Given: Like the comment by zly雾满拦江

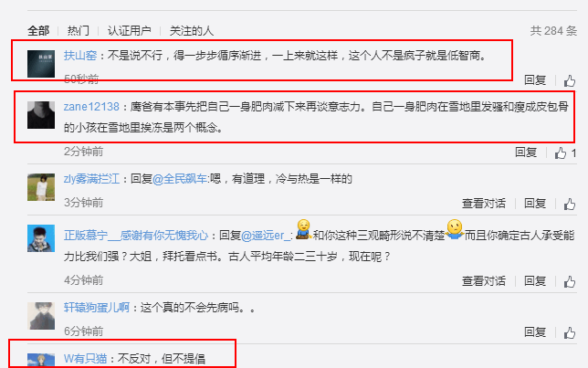Looking at the screenshot, I should (x=570, y=204).
